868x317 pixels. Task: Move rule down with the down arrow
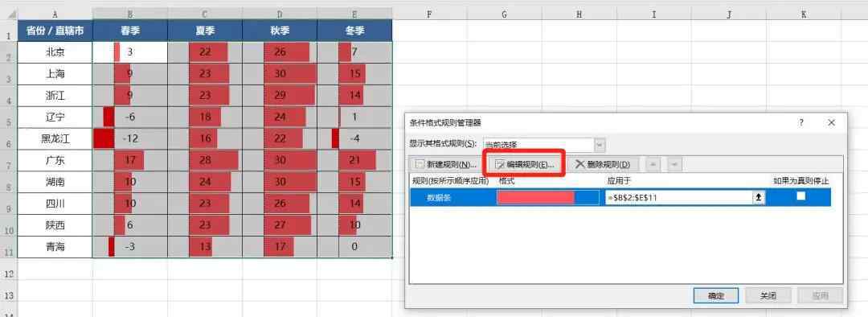674,165
